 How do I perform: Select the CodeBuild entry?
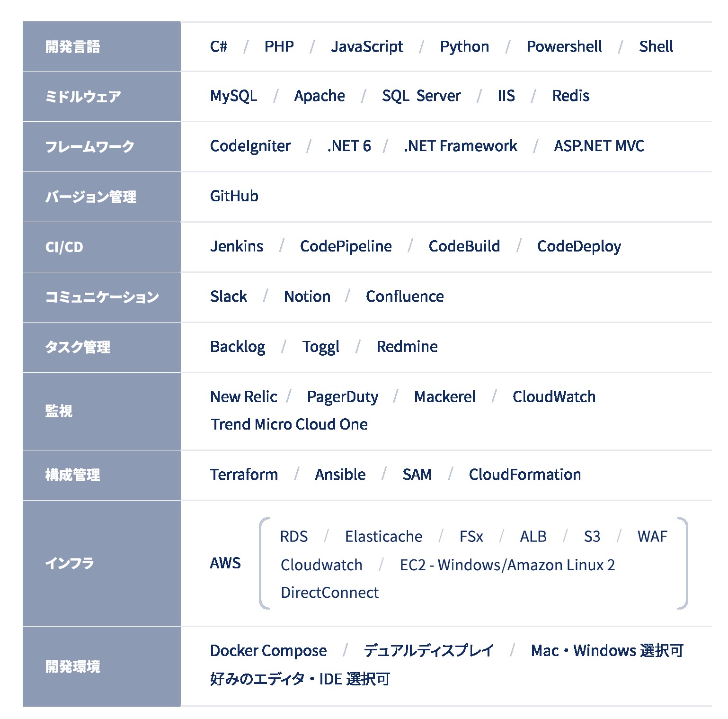[x=464, y=246]
